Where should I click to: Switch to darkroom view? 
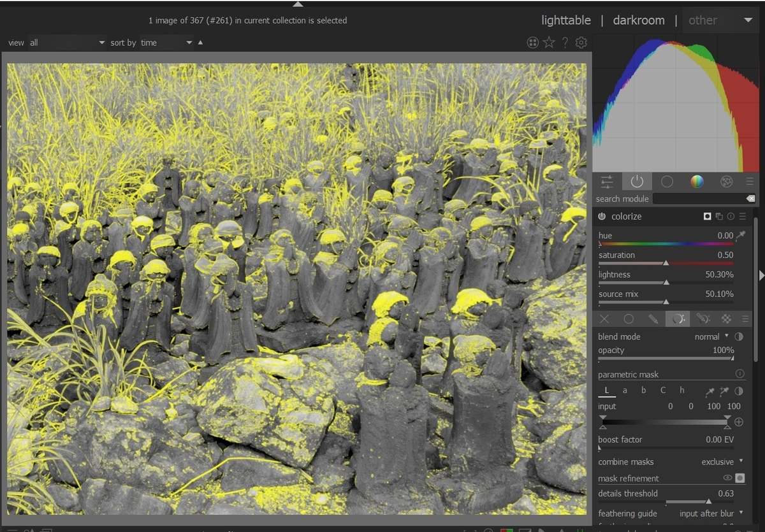(639, 20)
